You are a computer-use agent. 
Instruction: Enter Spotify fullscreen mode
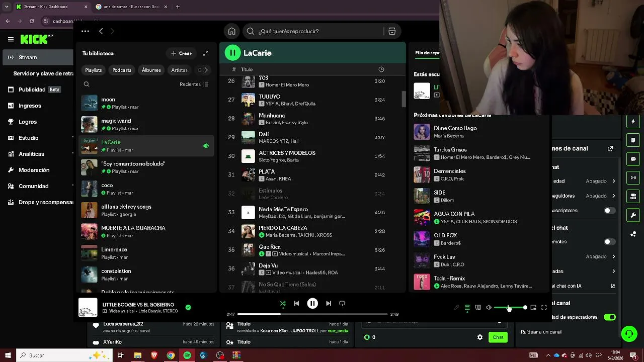click(x=544, y=308)
